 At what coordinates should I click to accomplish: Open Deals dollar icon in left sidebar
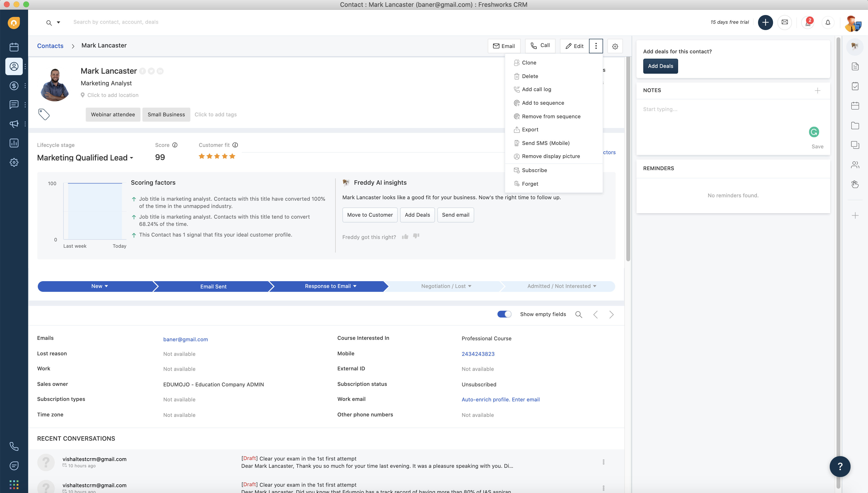click(14, 86)
